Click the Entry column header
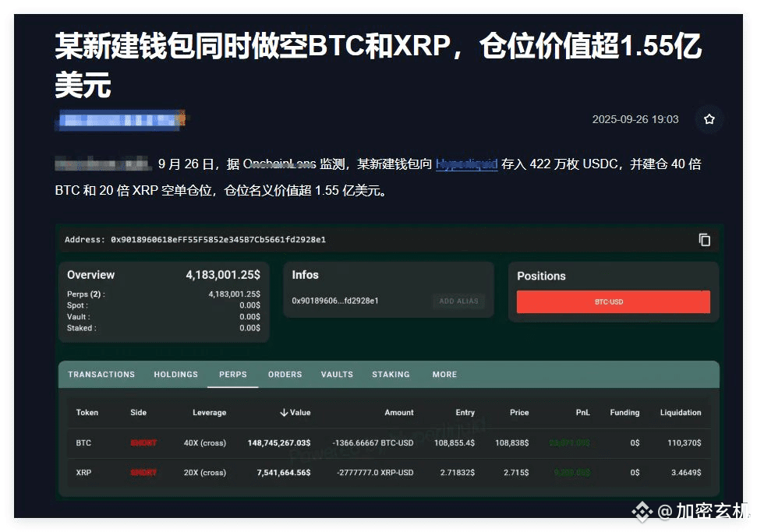757x532 pixels. [x=465, y=412]
